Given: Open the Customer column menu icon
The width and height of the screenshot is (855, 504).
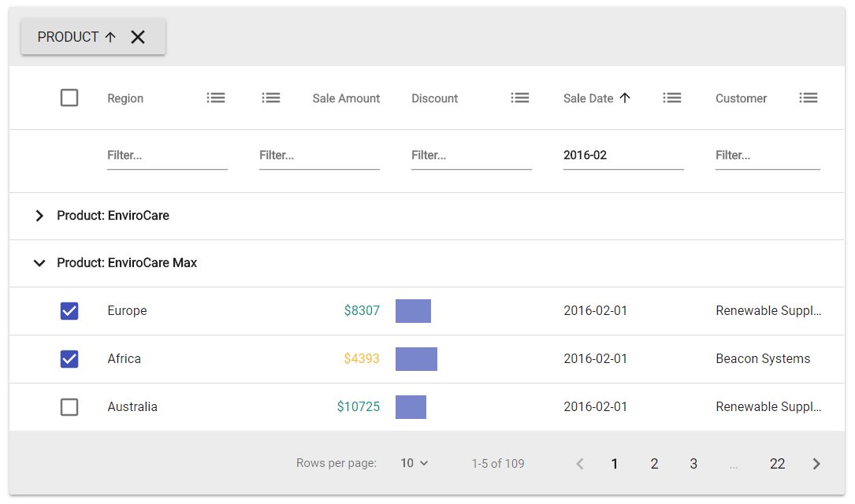Looking at the screenshot, I should (809, 98).
